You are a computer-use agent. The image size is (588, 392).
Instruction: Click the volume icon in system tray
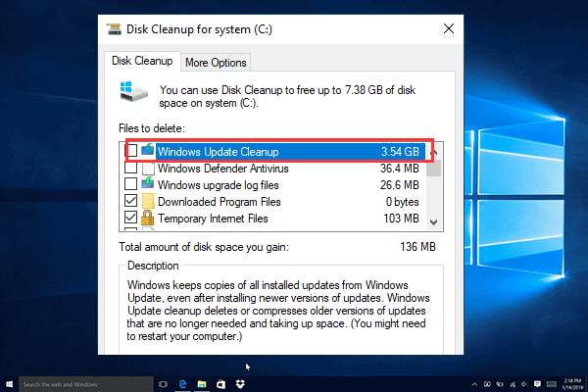click(524, 384)
